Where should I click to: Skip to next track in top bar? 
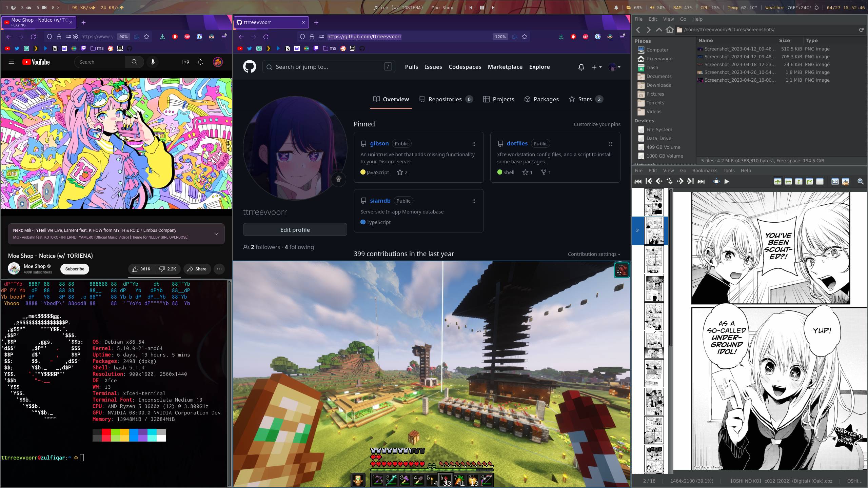tap(493, 7)
